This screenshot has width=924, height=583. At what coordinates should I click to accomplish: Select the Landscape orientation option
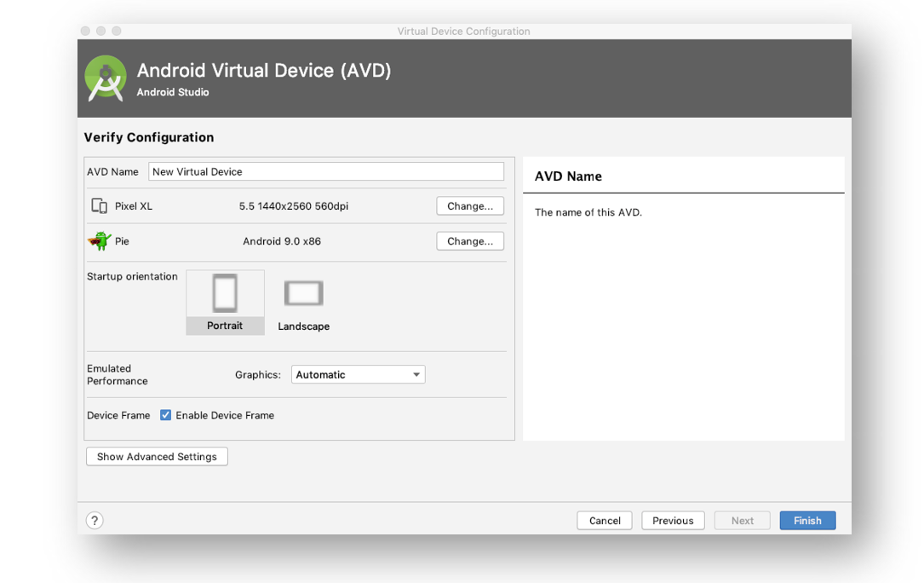click(303, 303)
